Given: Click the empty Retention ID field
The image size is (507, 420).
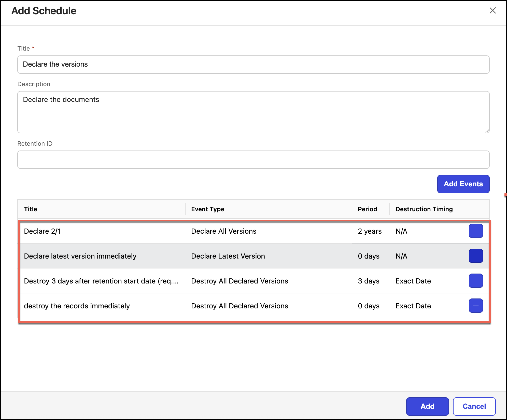Looking at the screenshot, I should 253,160.
